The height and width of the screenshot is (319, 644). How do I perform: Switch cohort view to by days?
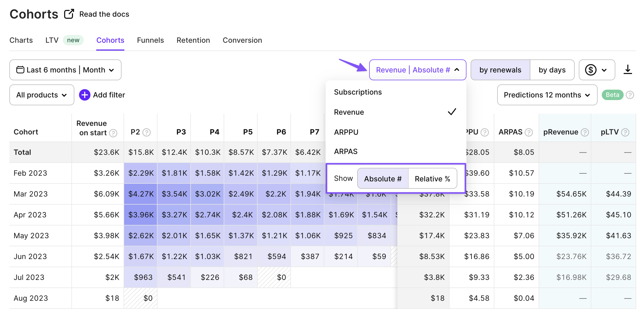(552, 70)
